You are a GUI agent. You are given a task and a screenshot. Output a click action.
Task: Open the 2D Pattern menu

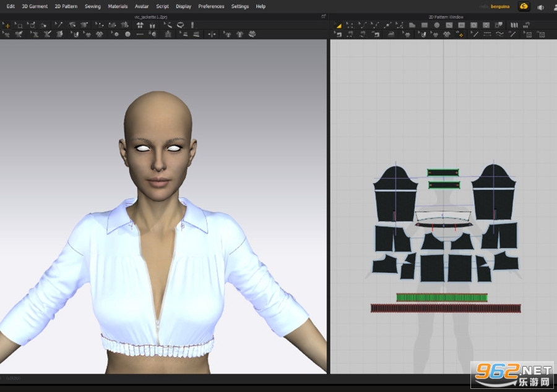tap(66, 6)
